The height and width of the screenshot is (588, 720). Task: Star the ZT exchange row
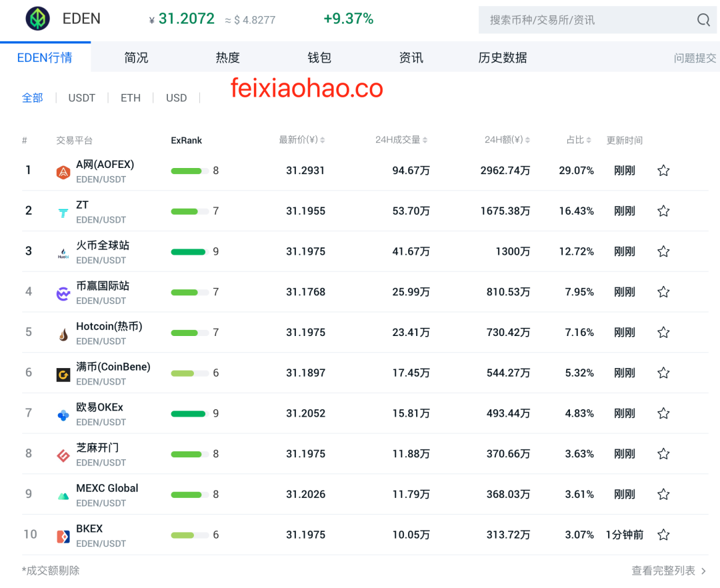[663, 211]
